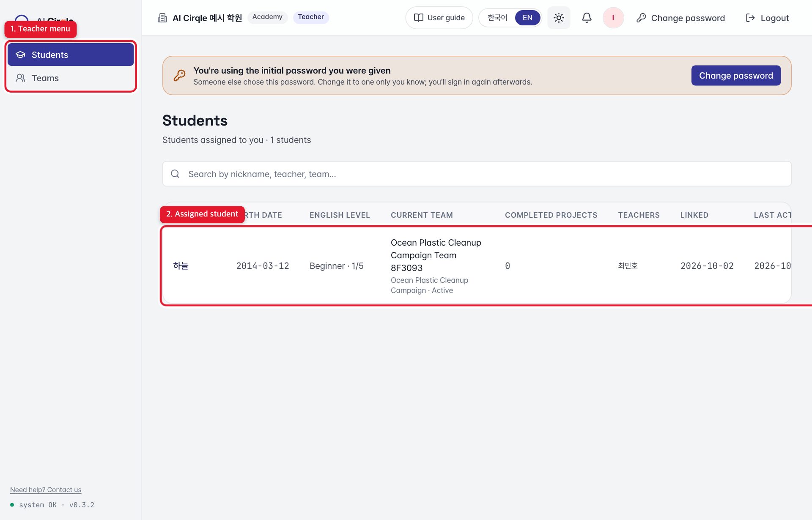Screen dimensions: 812x520
Task: Click the academy building icon
Action: (x=162, y=18)
